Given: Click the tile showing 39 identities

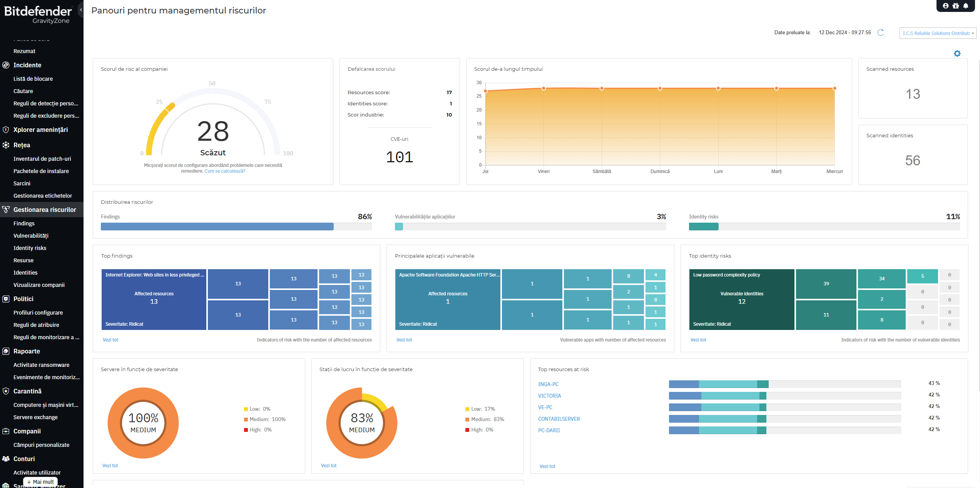Looking at the screenshot, I should [826, 284].
